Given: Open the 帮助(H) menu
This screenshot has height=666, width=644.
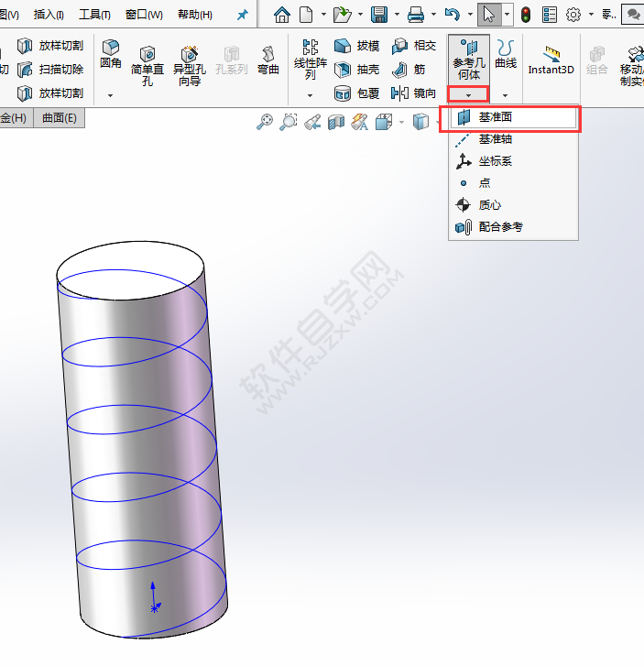Looking at the screenshot, I should [195, 15].
